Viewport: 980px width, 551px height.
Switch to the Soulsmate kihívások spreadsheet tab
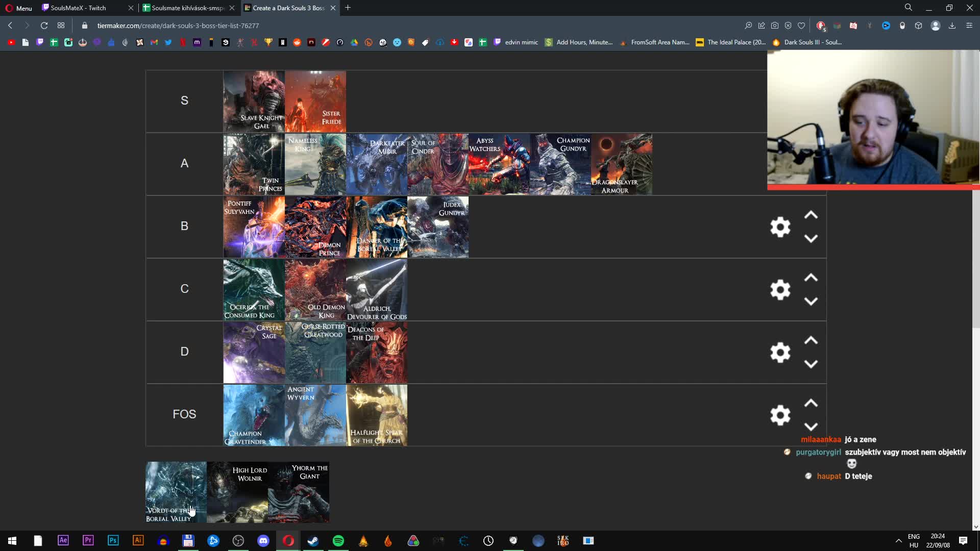coord(189,8)
